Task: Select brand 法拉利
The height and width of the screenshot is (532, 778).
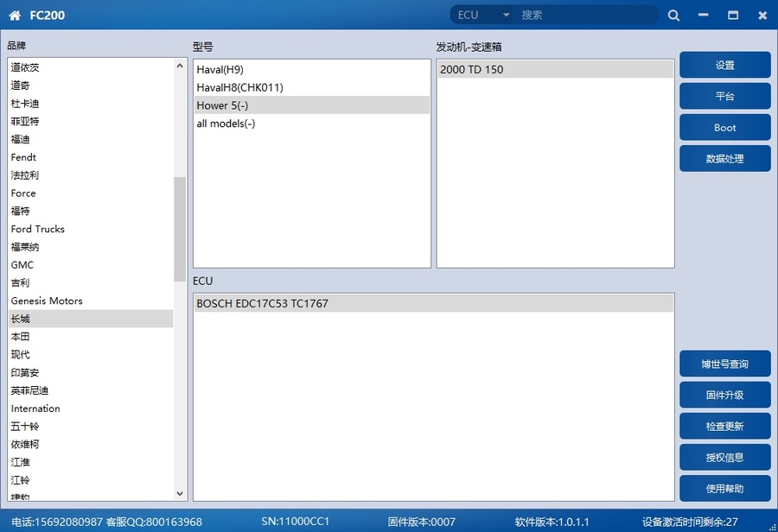Action: [x=91, y=175]
